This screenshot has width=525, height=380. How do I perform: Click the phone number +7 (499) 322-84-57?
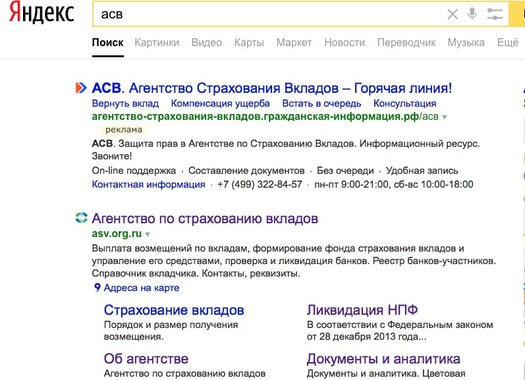pos(260,184)
